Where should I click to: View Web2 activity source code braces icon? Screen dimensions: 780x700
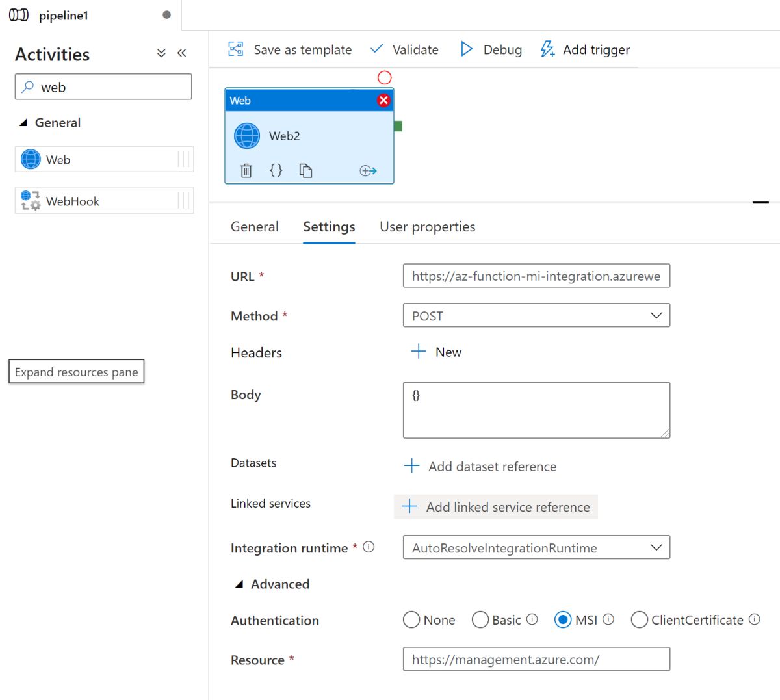(x=276, y=170)
